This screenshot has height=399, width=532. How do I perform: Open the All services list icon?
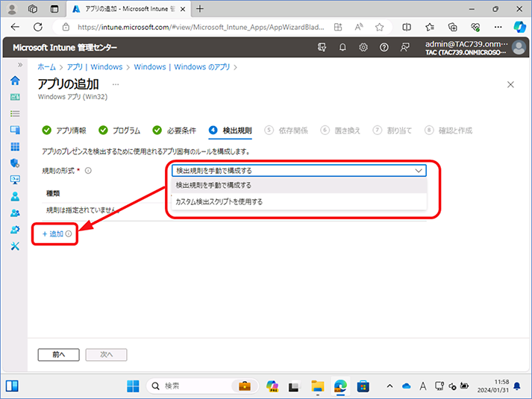[x=15, y=113]
